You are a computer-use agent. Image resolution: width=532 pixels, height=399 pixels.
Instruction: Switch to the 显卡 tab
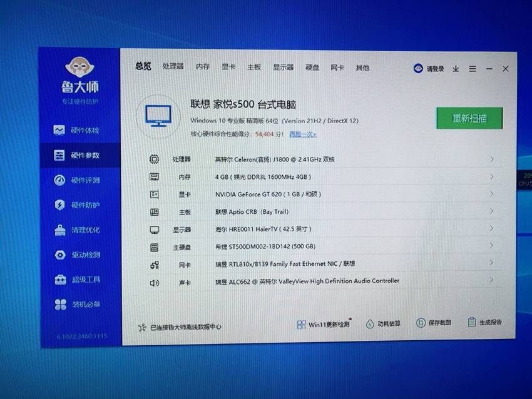pyautogui.click(x=228, y=67)
